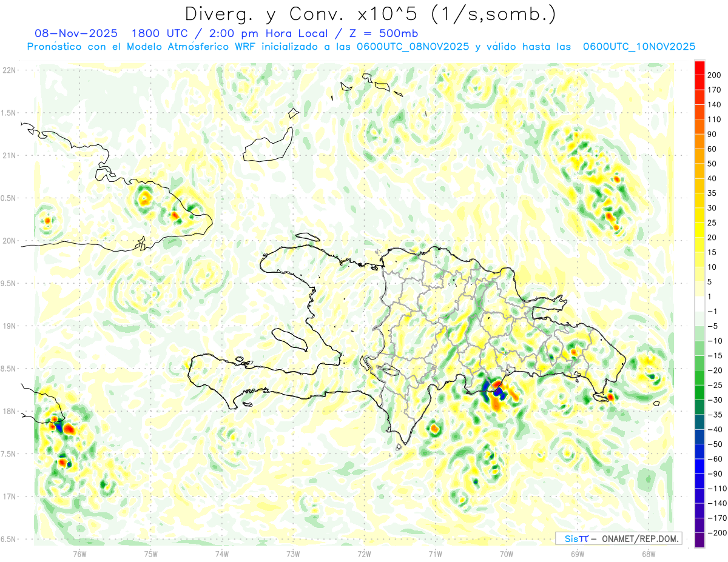
Task: Click the colorbar value '200' near the top
Action: [715, 75]
